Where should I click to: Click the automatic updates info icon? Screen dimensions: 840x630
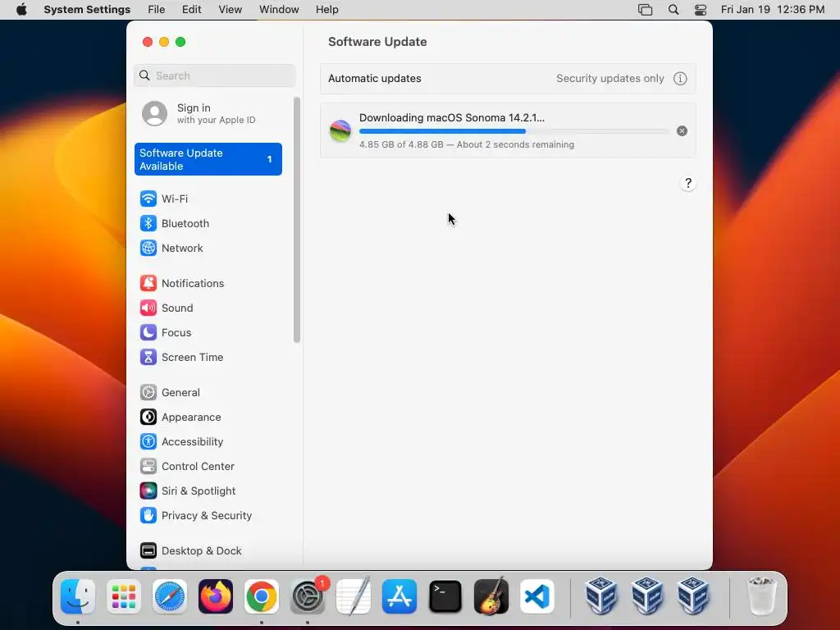[680, 79]
